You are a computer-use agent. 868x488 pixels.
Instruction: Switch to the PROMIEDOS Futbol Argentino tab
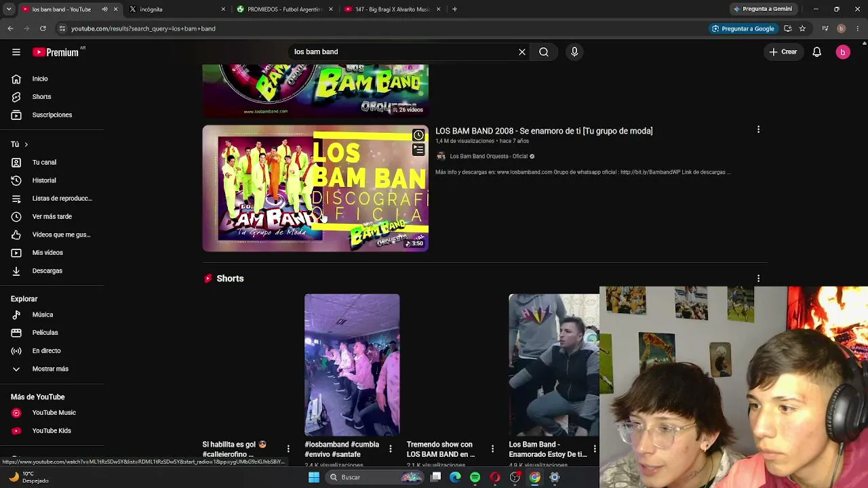[x=283, y=9]
